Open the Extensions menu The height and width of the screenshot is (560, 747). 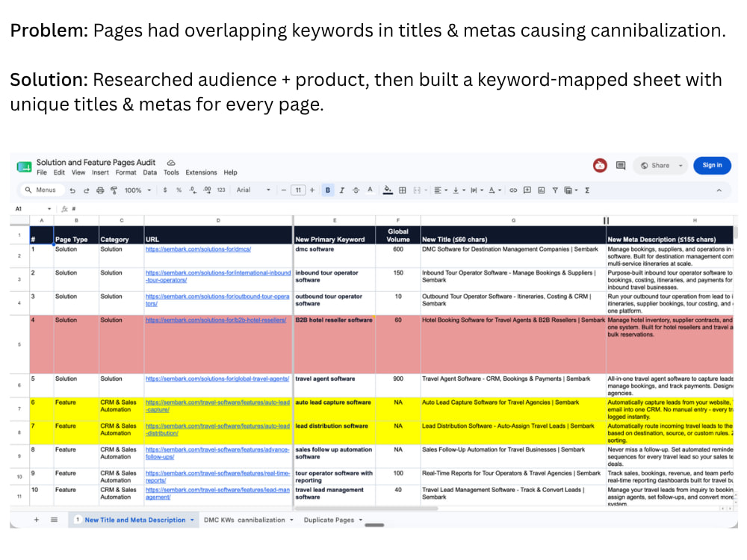point(201,172)
